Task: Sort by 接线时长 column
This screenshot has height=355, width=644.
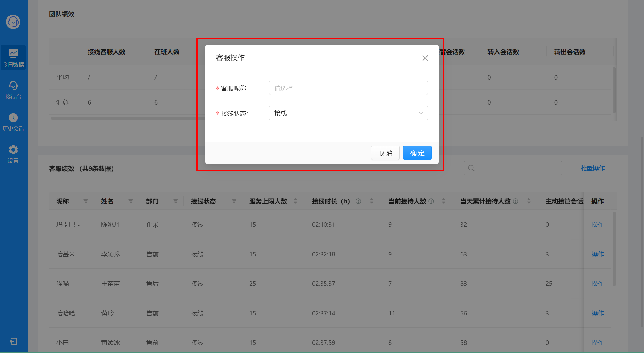Action: pyautogui.click(x=372, y=201)
